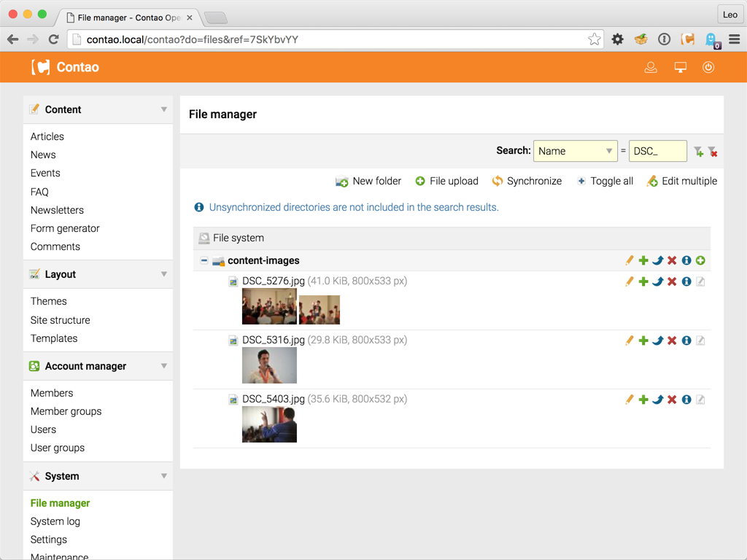Open the front end preview monitor icon
Image resolution: width=747 pixels, height=560 pixels.
point(681,68)
